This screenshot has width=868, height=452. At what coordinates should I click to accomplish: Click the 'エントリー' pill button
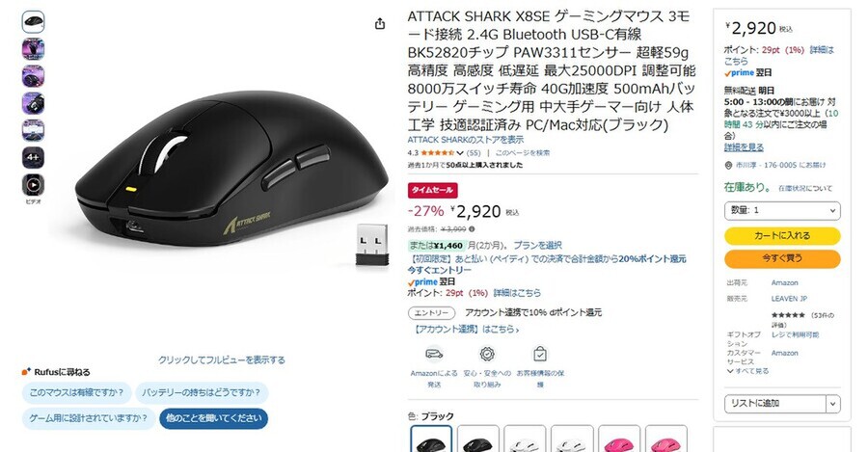(x=432, y=313)
